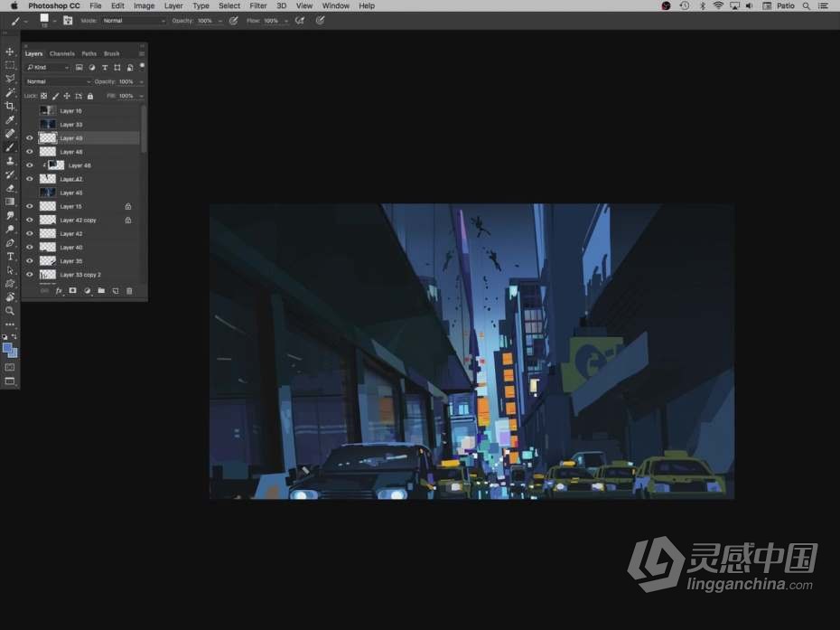Choose the Eraser tool
840x630 pixels.
tap(10, 188)
